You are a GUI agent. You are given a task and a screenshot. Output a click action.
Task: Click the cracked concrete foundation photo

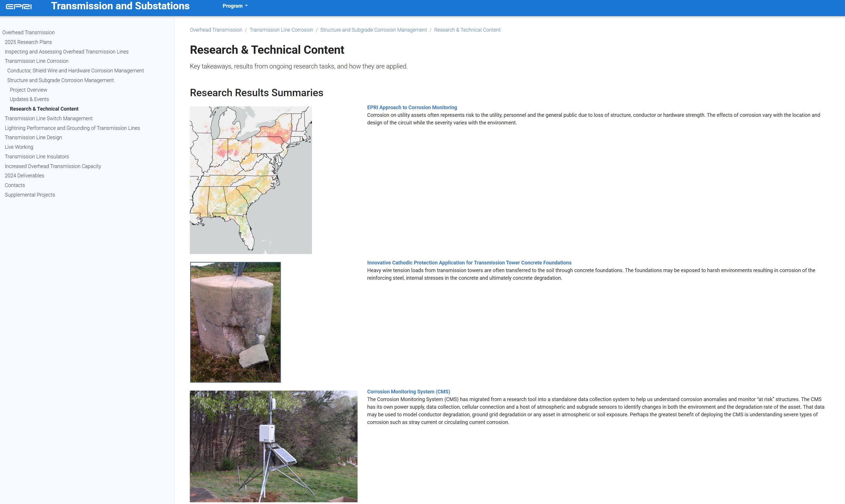235,322
